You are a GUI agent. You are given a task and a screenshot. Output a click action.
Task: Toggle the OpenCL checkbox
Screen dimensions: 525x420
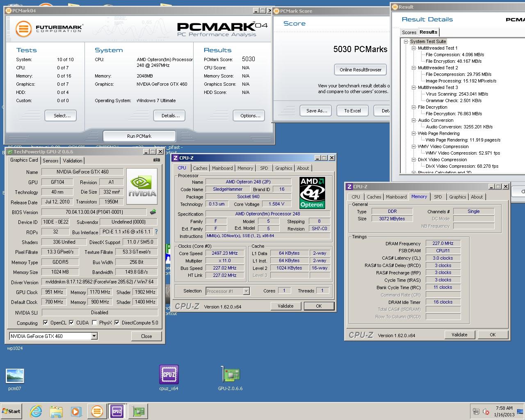point(46,323)
